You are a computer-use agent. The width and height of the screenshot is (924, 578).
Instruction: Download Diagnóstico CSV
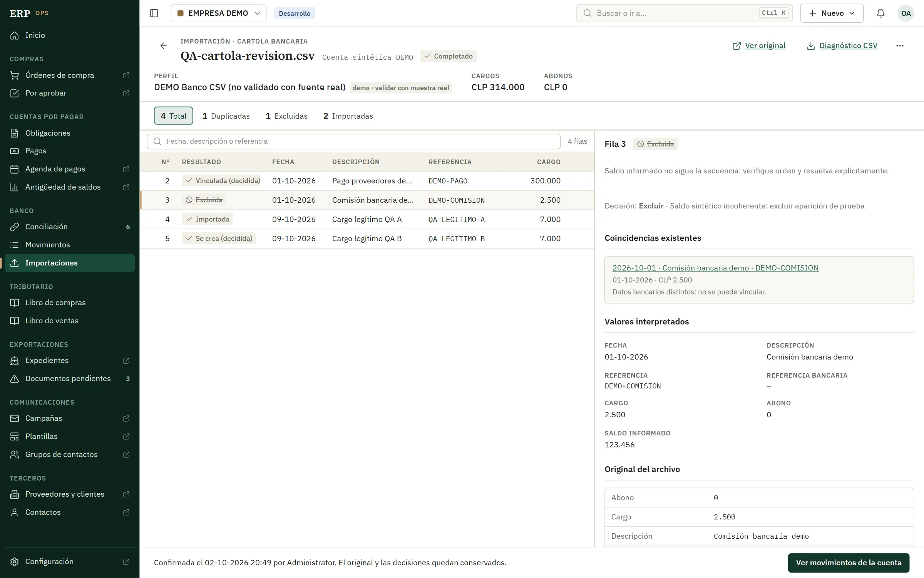(842, 45)
